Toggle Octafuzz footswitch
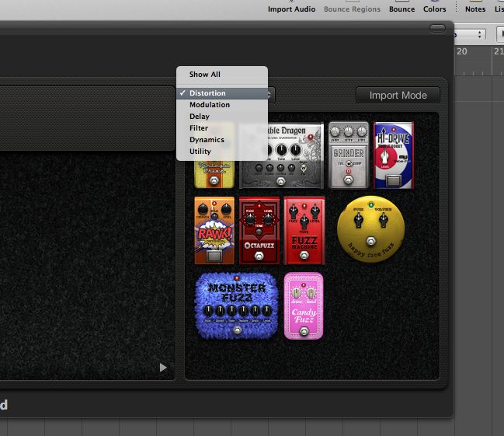 coord(259,256)
